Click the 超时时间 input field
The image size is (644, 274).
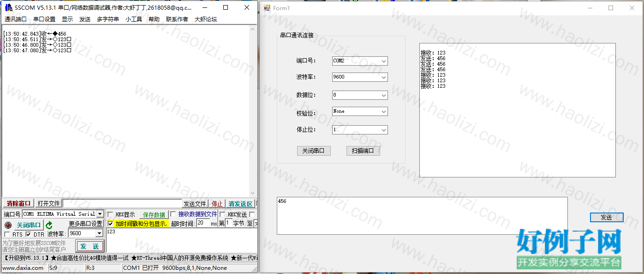click(x=203, y=223)
